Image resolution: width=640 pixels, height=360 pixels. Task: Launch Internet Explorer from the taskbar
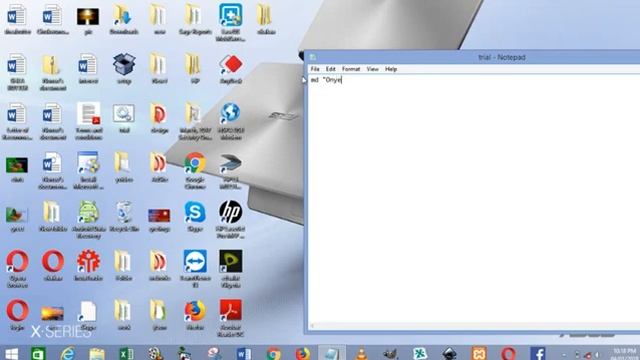(68, 353)
